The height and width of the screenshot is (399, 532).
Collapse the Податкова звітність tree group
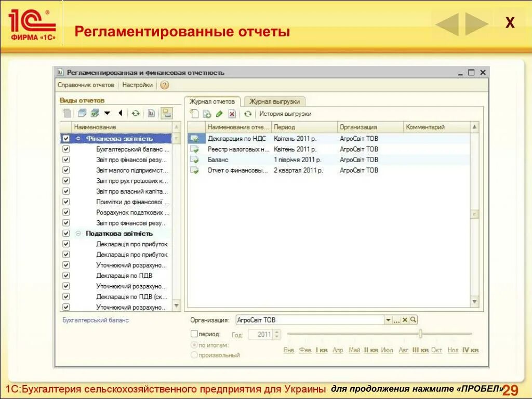(78, 233)
